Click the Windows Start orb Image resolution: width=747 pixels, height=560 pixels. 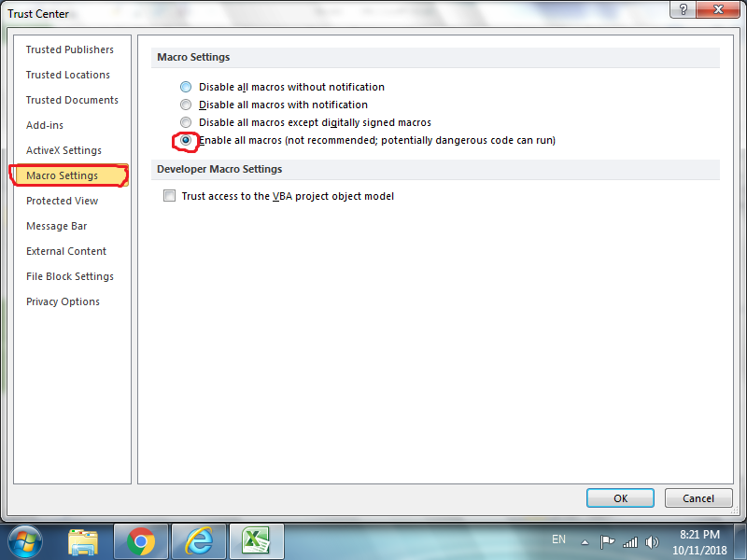point(25,542)
